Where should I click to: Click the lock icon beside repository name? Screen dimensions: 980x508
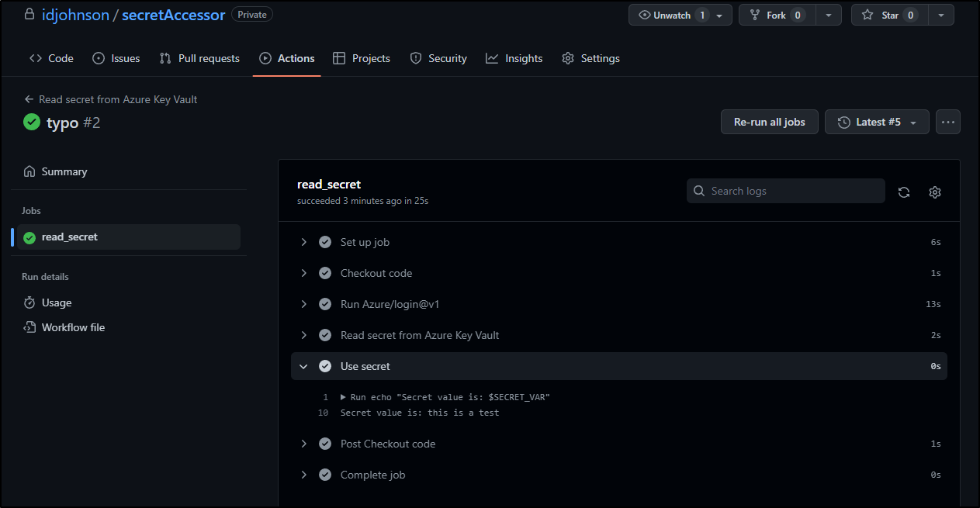point(29,14)
